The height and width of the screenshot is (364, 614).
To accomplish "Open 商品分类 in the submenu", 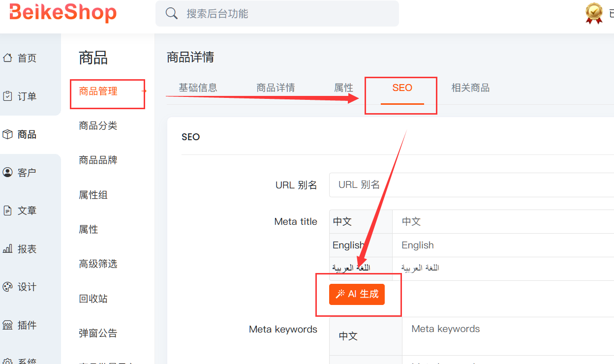I will (98, 126).
